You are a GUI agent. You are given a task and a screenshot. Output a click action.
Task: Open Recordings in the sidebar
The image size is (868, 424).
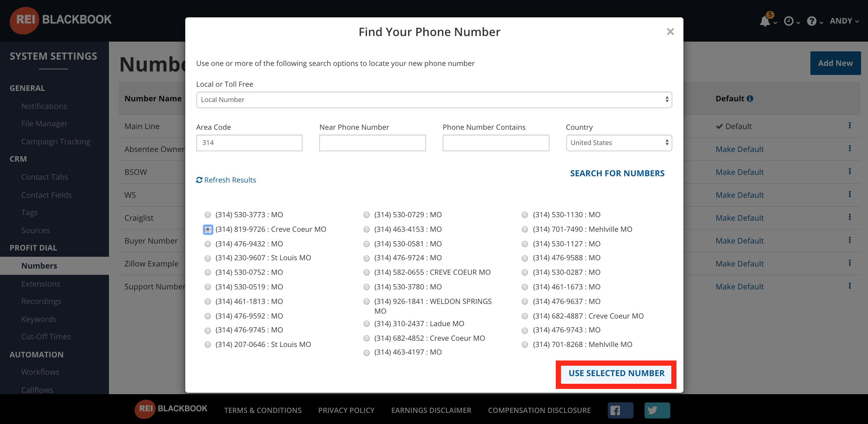tap(41, 301)
